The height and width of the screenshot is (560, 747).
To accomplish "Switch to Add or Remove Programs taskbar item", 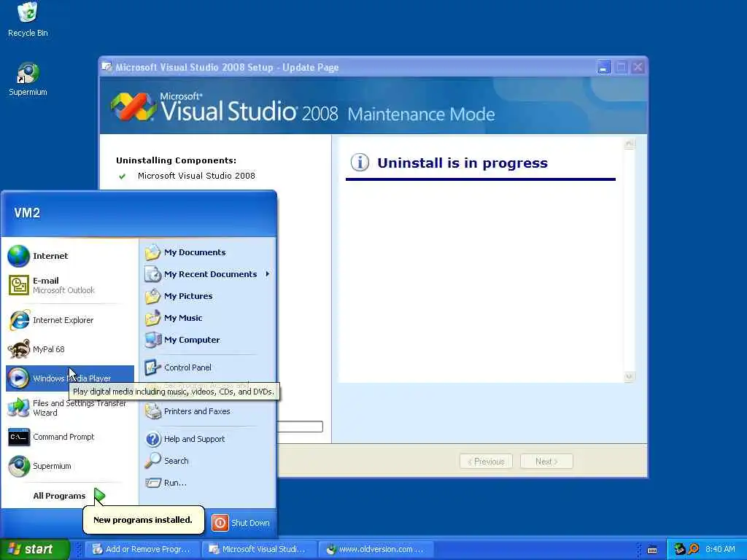I will click(142, 549).
